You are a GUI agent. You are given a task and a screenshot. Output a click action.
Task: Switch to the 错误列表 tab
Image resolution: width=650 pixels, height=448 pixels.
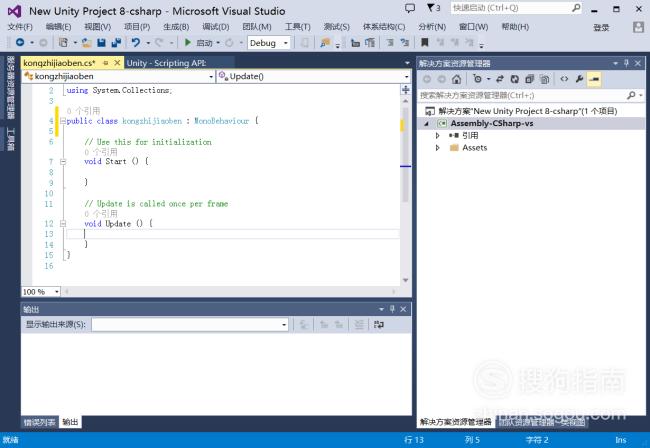[39, 422]
